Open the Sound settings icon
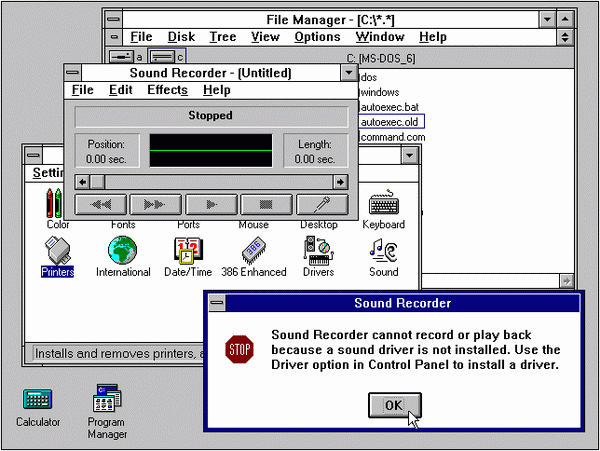 pos(383,251)
